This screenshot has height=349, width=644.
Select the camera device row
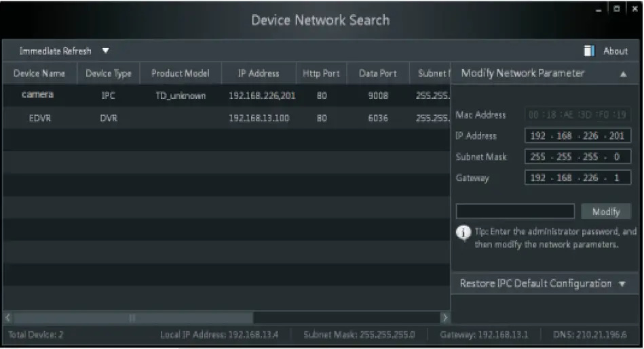pos(224,96)
